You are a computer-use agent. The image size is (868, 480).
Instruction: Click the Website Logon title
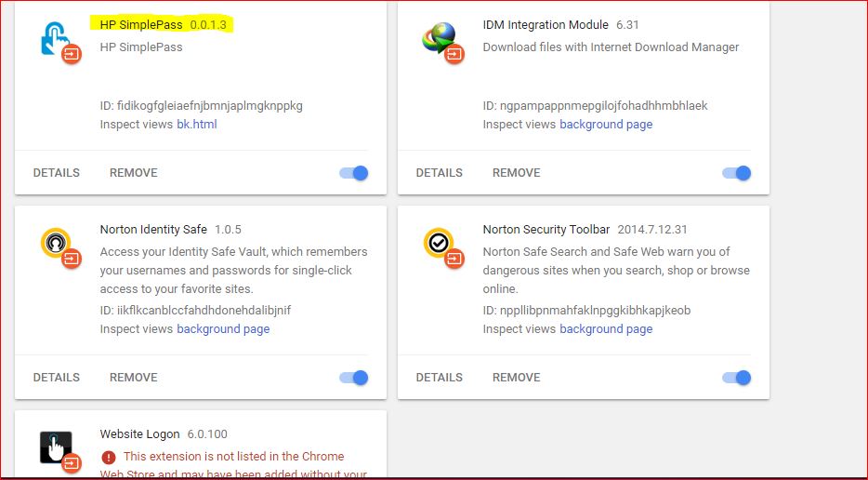[x=140, y=434]
